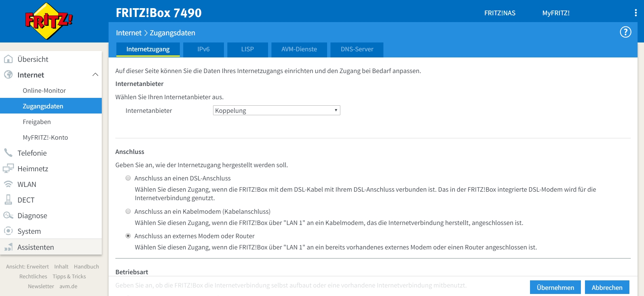The image size is (644, 296).
Task: Click the Anschluss section heading
Action: [130, 152]
